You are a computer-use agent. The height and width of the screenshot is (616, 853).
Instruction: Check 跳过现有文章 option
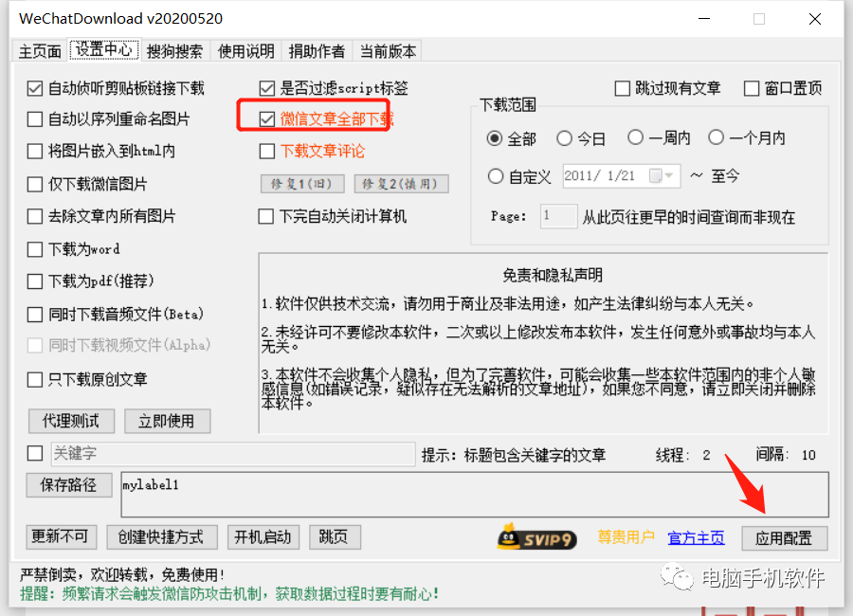623,88
